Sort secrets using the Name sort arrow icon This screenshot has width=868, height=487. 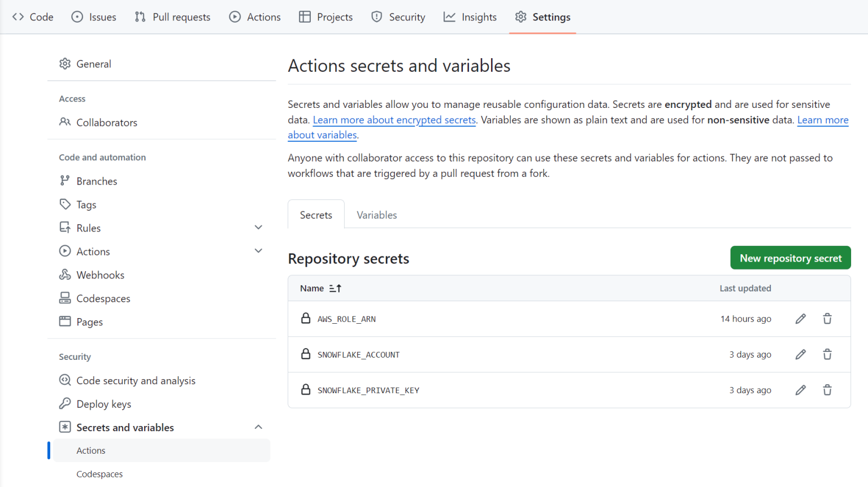point(335,288)
